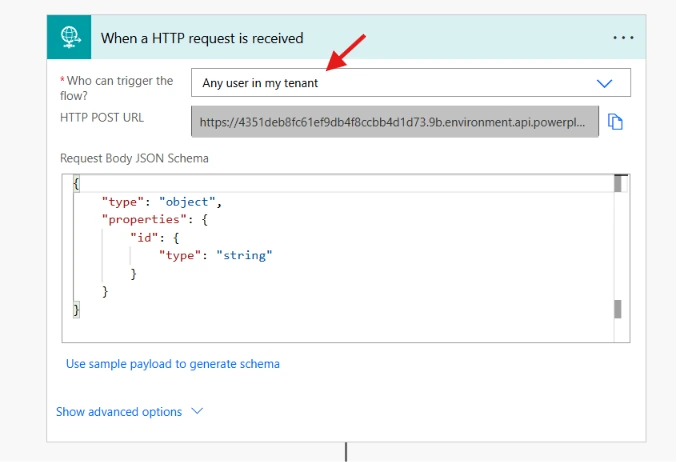677x462 pixels.
Task: Click the '"type": "object",' line in the schema
Action: [x=162, y=202]
